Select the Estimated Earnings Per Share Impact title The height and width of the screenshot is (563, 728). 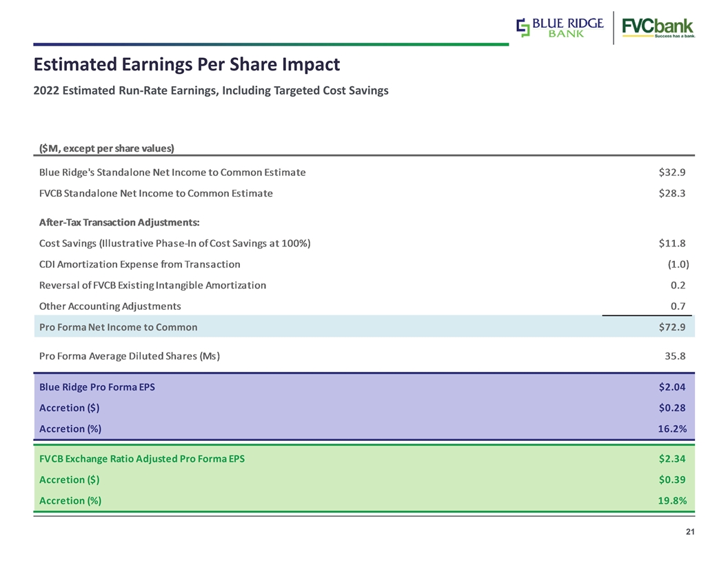[x=187, y=64]
